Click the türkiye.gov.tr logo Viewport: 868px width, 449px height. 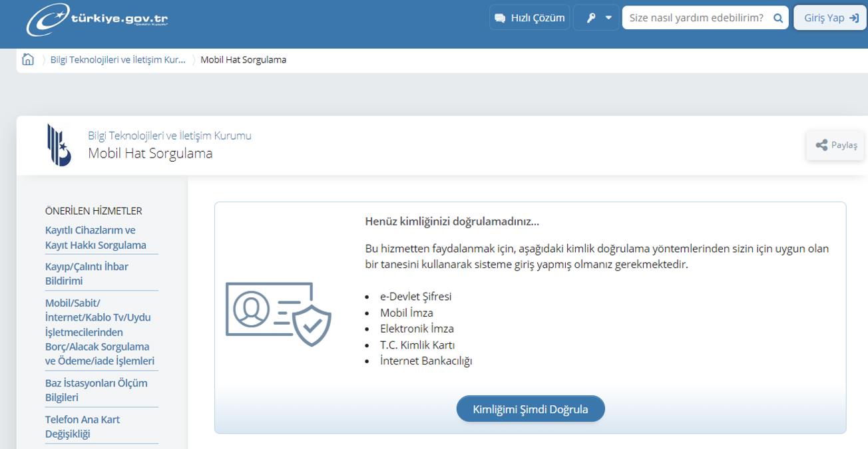[97, 19]
